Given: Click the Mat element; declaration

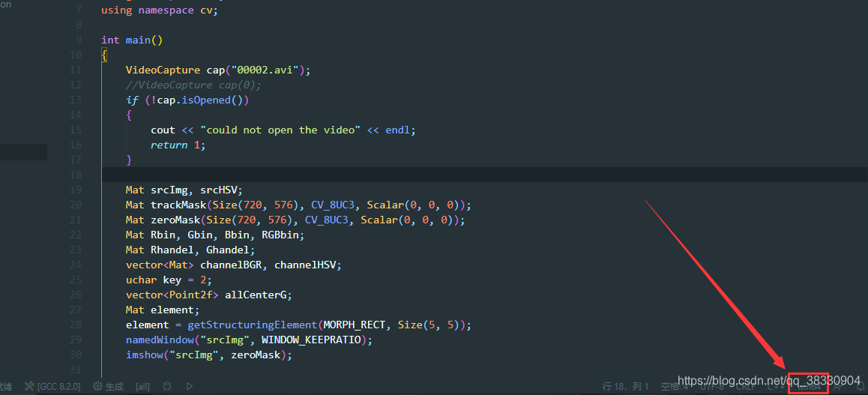Looking at the screenshot, I should tap(162, 309).
